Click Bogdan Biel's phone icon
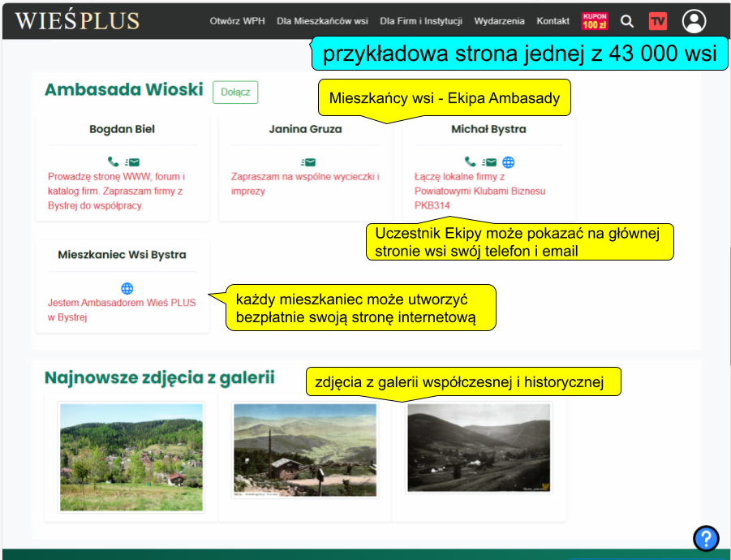The image size is (731, 560). point(113,162)
